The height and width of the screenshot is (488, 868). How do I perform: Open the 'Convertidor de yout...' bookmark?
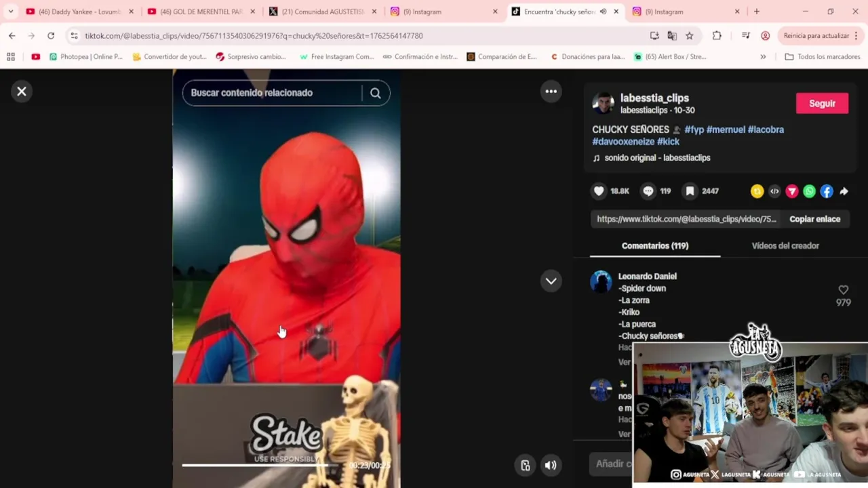[169, 57]
